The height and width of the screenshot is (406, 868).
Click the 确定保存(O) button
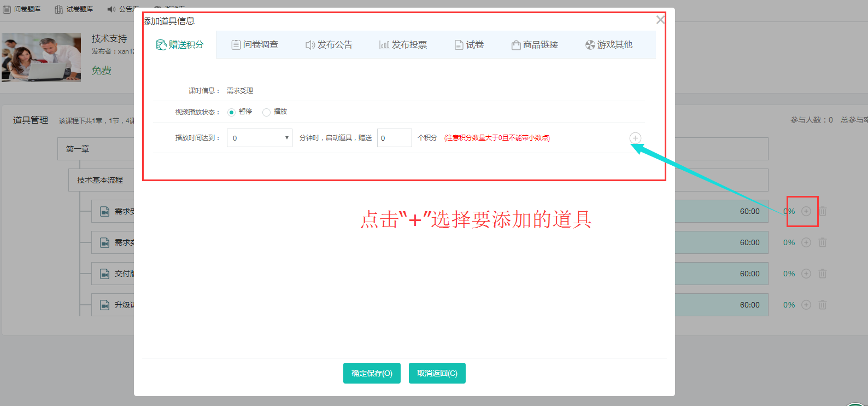372,373
